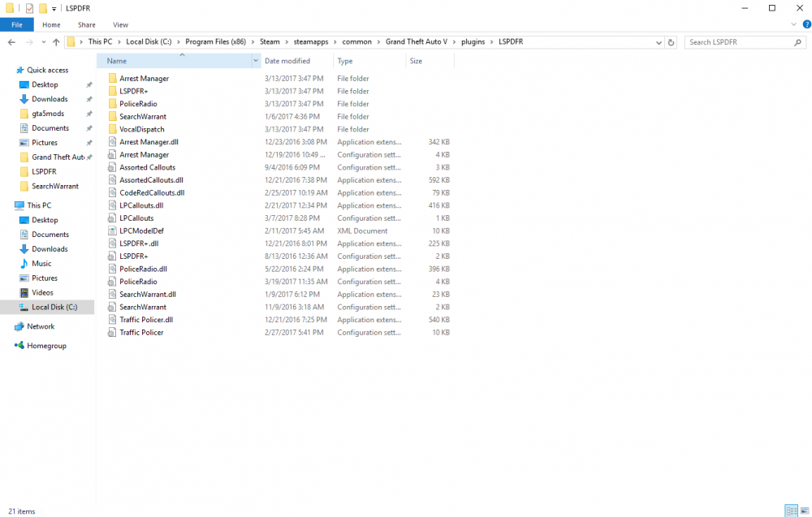
Task: Open breadcrumb chevron after 'common'
Action: click(378, 42)
